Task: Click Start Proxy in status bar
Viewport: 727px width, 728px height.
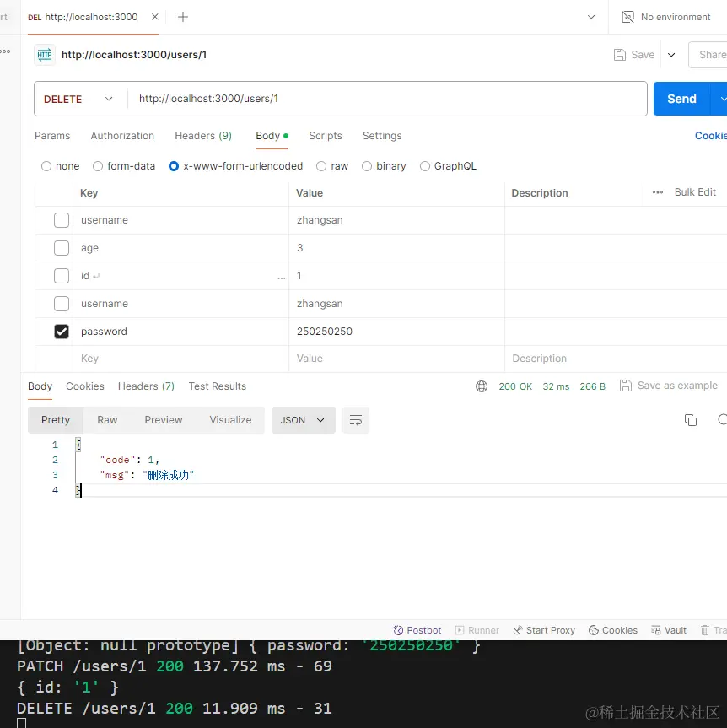Action: click(x=544, y=630)
